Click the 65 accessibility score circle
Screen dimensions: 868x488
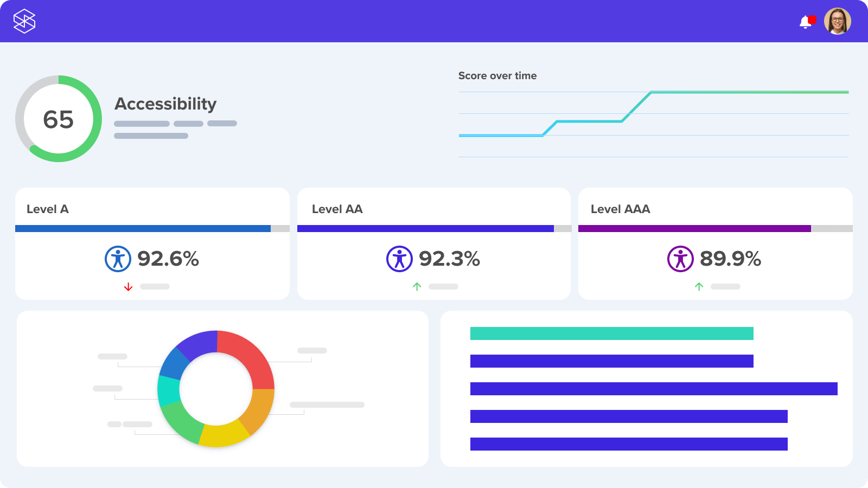pyautogui.click(x=59, y=119)
